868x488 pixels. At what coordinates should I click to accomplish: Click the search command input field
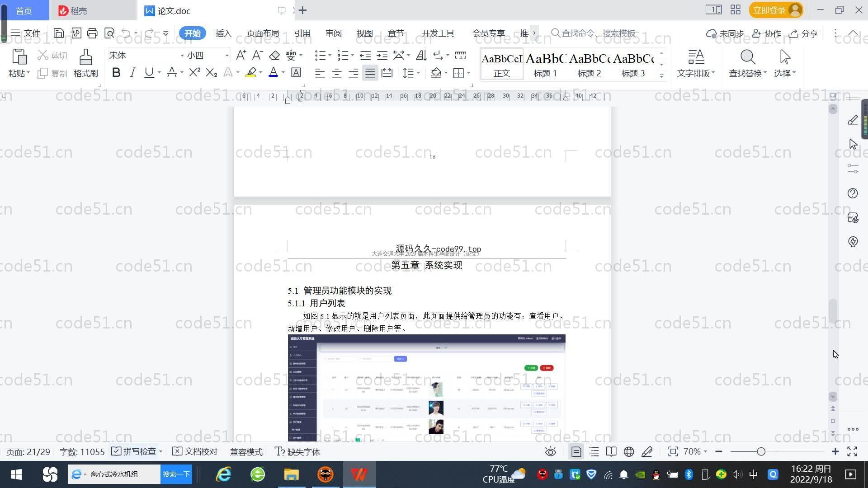[x=593, y=33]
